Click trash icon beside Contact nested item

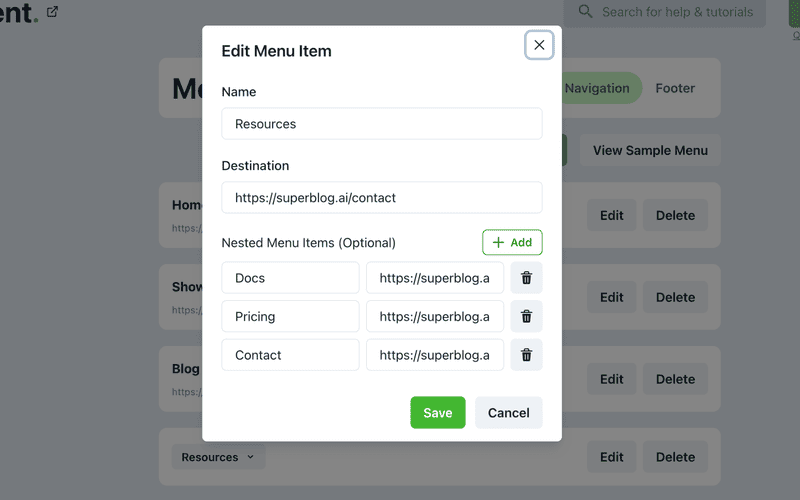coord(526,355)
